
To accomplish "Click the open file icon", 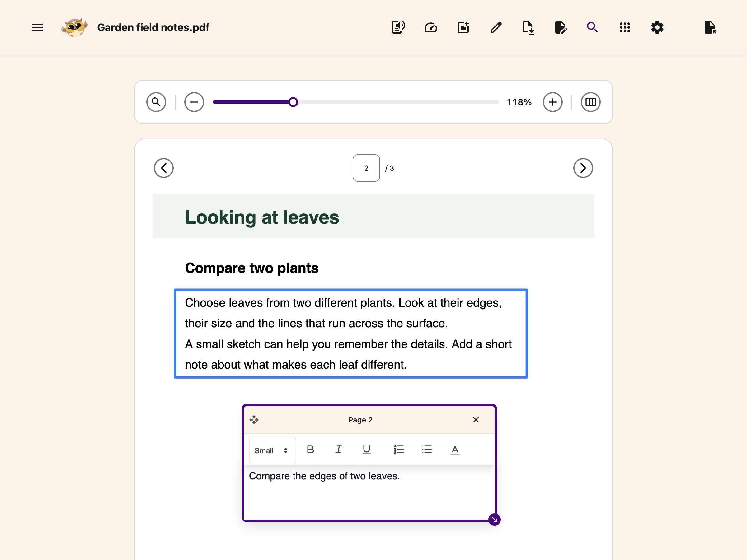I will click(710, 27).
